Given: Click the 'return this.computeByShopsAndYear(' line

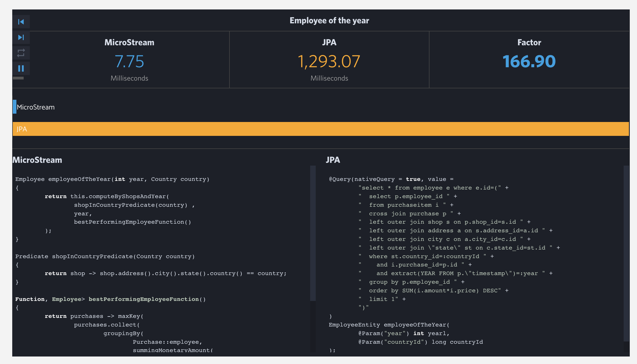Looking at the screenshot, I should click(107, 196).
